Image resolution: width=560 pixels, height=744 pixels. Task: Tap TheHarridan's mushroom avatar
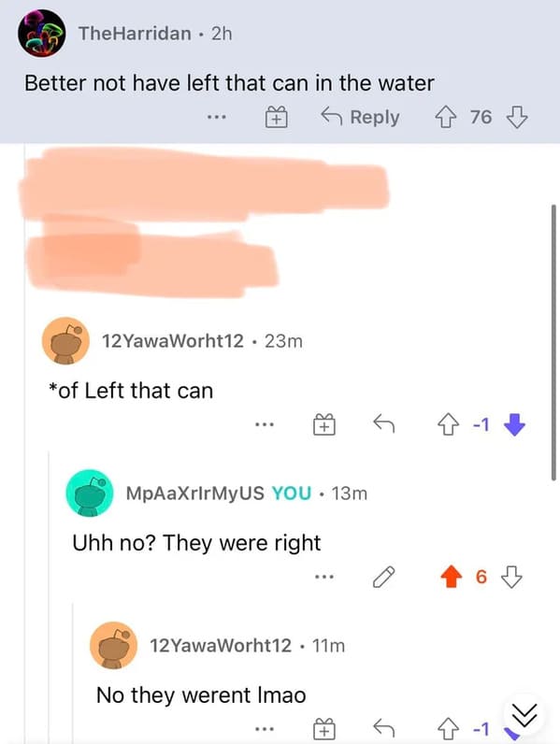(42, 34)
